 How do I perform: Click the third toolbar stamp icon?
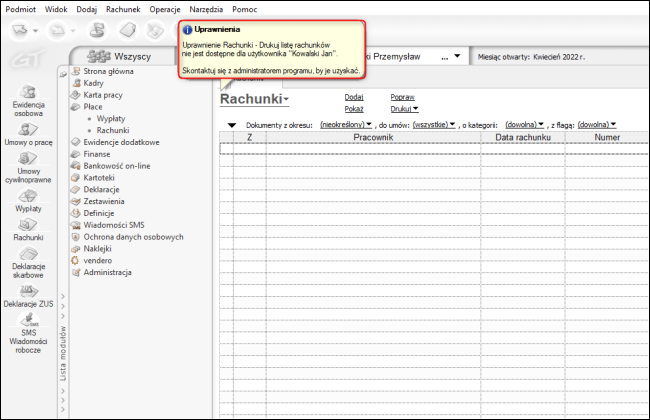coord(98,30)
